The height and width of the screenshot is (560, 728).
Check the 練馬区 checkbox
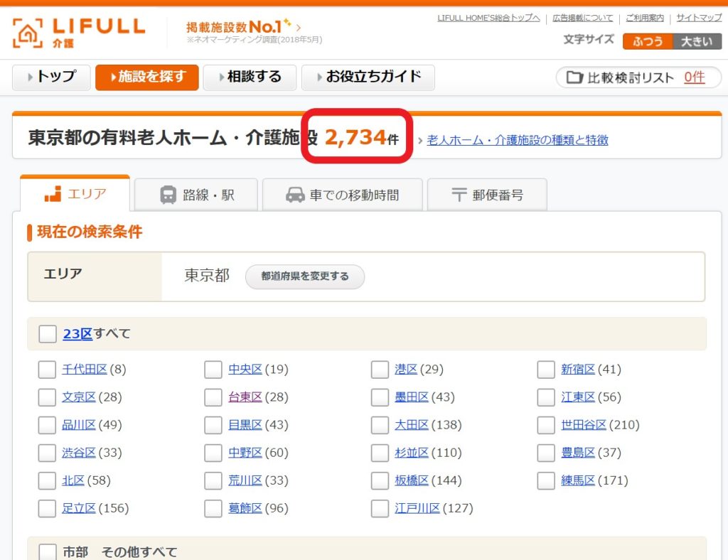pos(546,481)
